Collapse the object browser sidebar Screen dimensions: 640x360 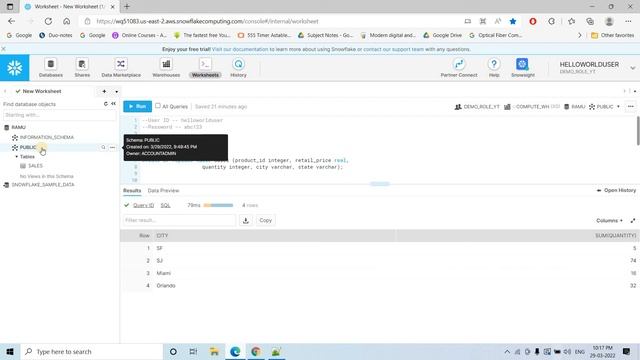coord(113,104)
